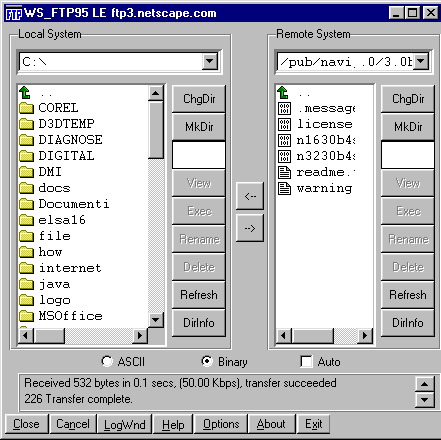Click remote file mask input field

pyautogui.click(x=408, y=155)
